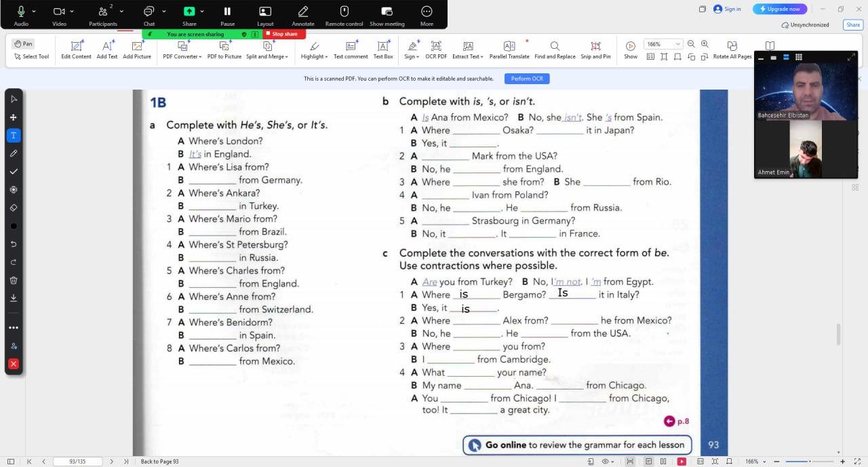The width and height of the screenshot is (868, 467).
Task: Pause the Zoom screen share
Action: point(227,15)
